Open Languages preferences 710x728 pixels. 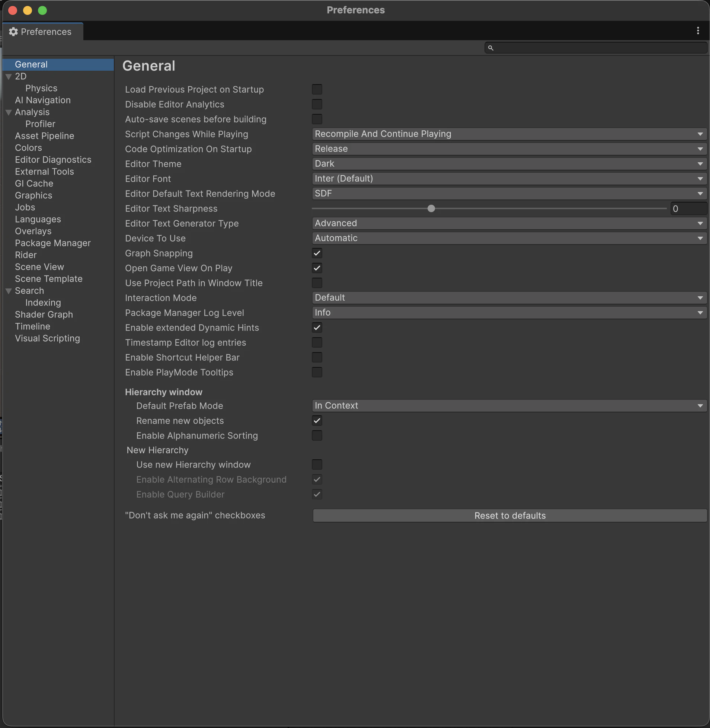(x=38, y=220)
